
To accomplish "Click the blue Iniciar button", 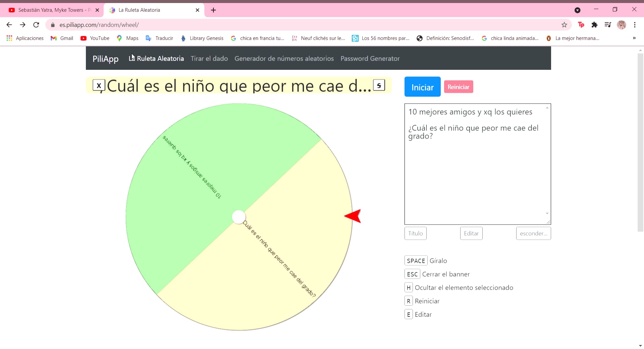I will pyautogui.click(x=422, y=87).
